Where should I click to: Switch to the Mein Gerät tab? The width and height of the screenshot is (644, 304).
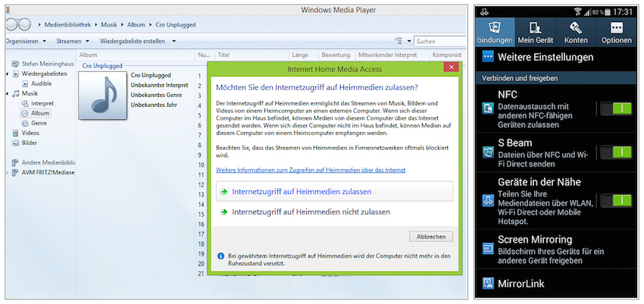[x=535, y=33]
